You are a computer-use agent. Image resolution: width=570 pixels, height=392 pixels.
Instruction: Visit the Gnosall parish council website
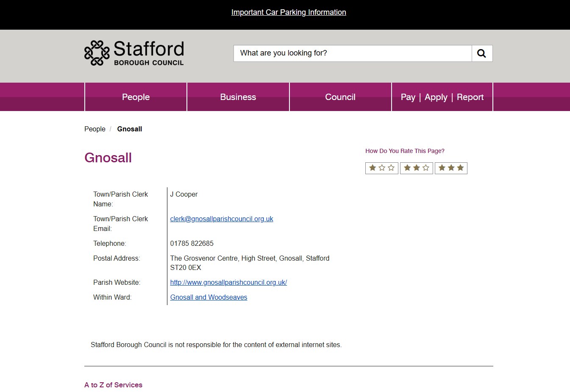pos(228,282)
